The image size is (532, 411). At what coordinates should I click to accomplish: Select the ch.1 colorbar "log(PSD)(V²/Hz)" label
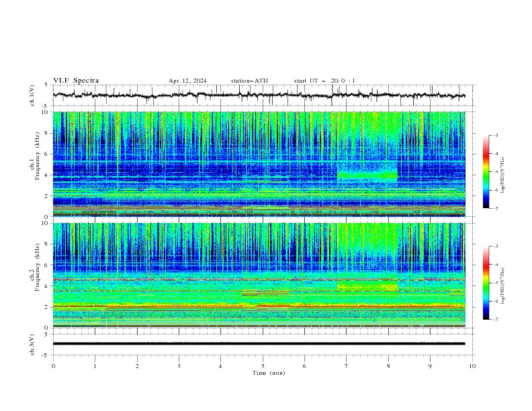click(503, 175)
